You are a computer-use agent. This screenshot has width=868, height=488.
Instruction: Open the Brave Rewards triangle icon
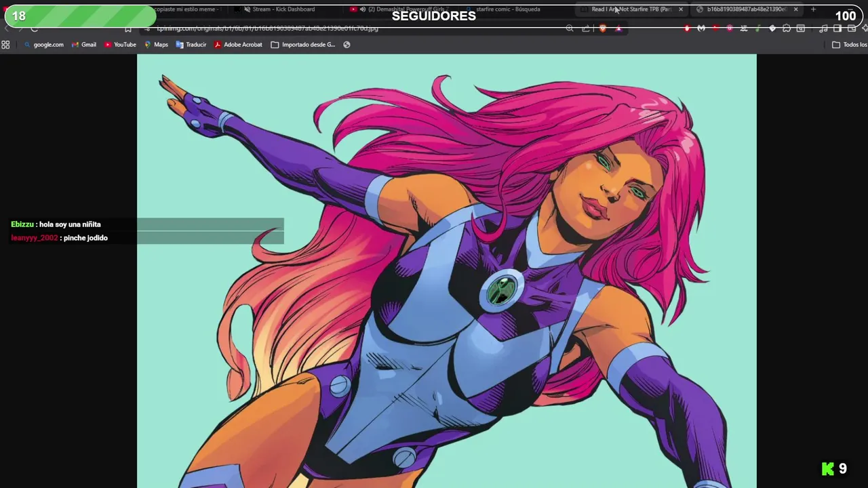coord(618,28)
